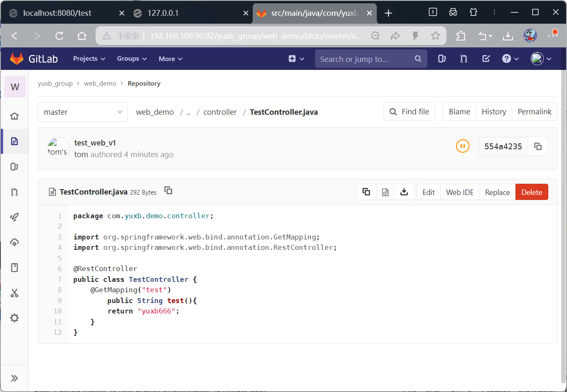Click Repository breadcrumb link
567x392 pixels.
(x=144, y=84)
